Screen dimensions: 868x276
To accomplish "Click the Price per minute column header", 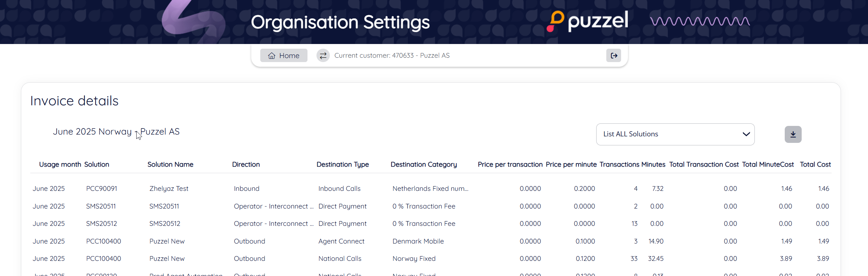I will [x=571, y=165].
